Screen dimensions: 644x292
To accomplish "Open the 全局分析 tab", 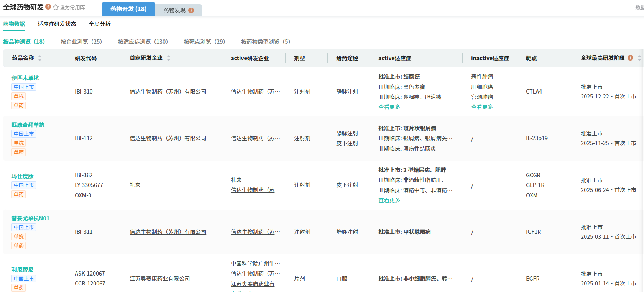I will pos(100,24).
